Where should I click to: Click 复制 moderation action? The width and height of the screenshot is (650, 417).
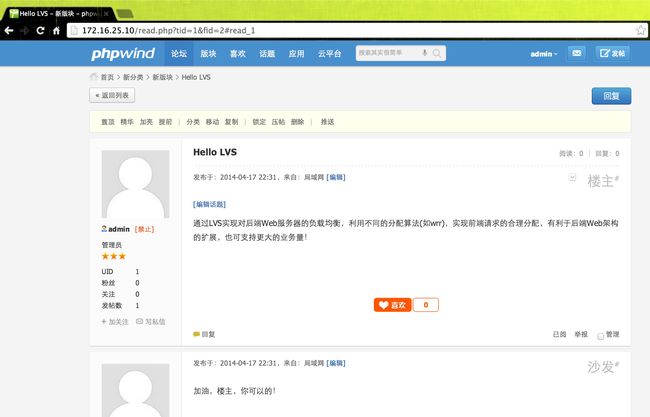[x=231, y=122]
